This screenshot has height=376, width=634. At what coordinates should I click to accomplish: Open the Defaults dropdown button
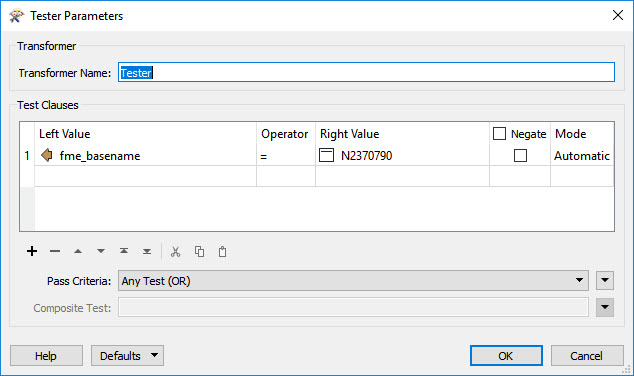127,355
